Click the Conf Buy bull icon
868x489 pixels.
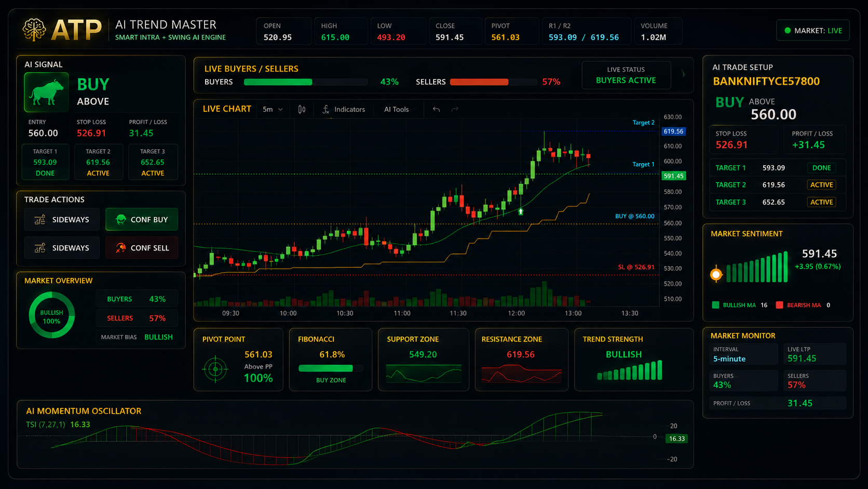pos(120,220)
